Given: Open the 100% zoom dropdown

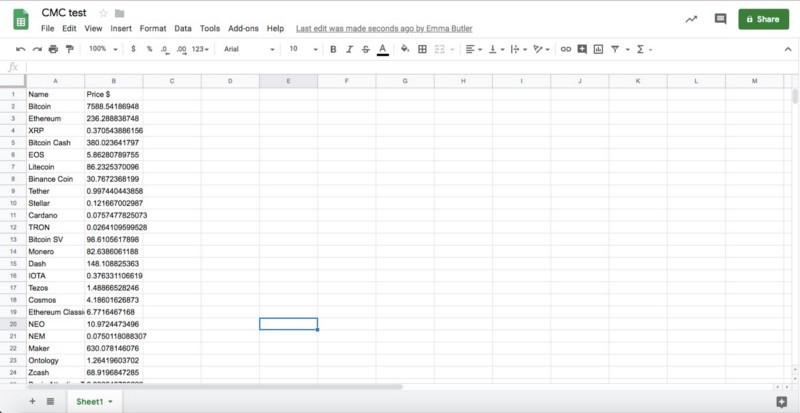Looking at the screenshot, I should (x=103, y=49).
